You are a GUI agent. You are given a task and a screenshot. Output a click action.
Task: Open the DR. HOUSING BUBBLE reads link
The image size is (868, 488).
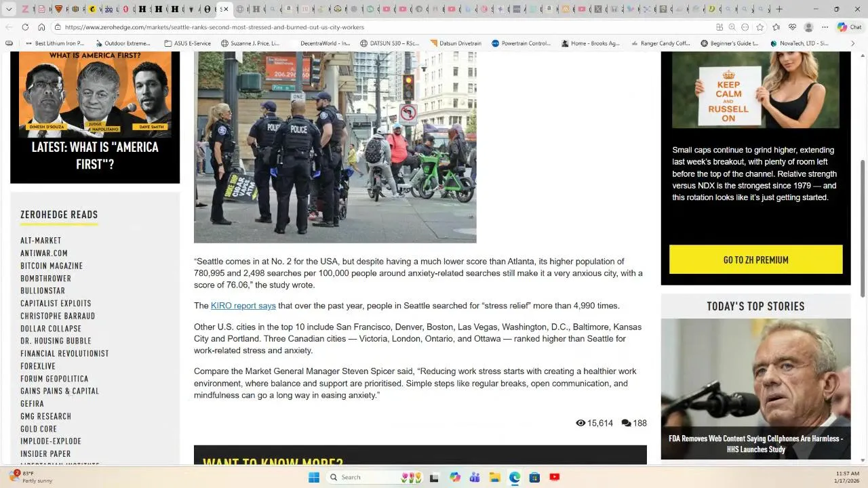[56, 341]
